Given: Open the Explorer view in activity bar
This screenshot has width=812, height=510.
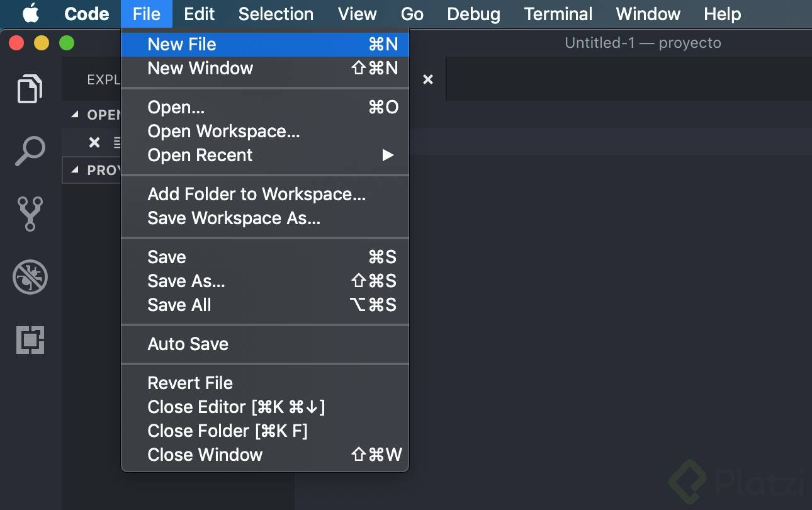Looking at the screenshot, I should click(30, 89).
